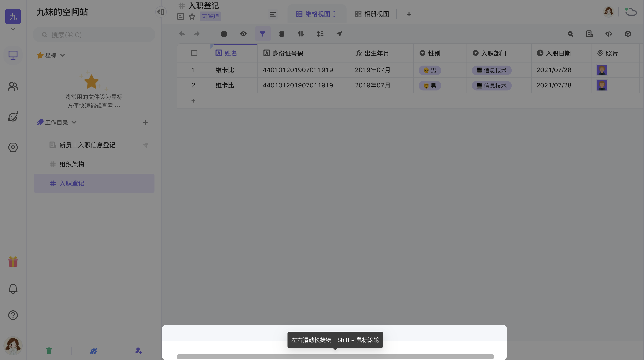Open row 2 photo thumbnail
This screenshot has width=644, height=360.
[x=602, y=85]
